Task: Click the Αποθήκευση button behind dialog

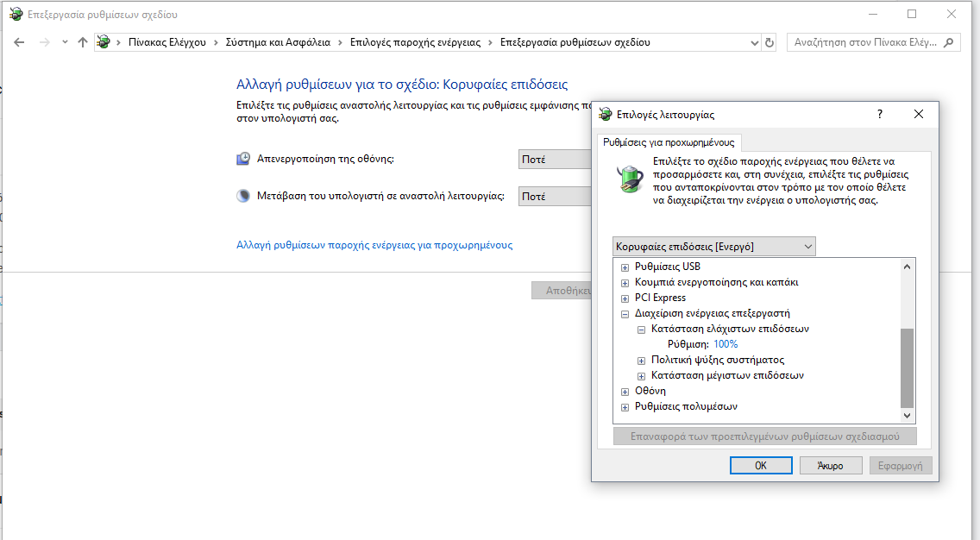Action: pos(562,291)
